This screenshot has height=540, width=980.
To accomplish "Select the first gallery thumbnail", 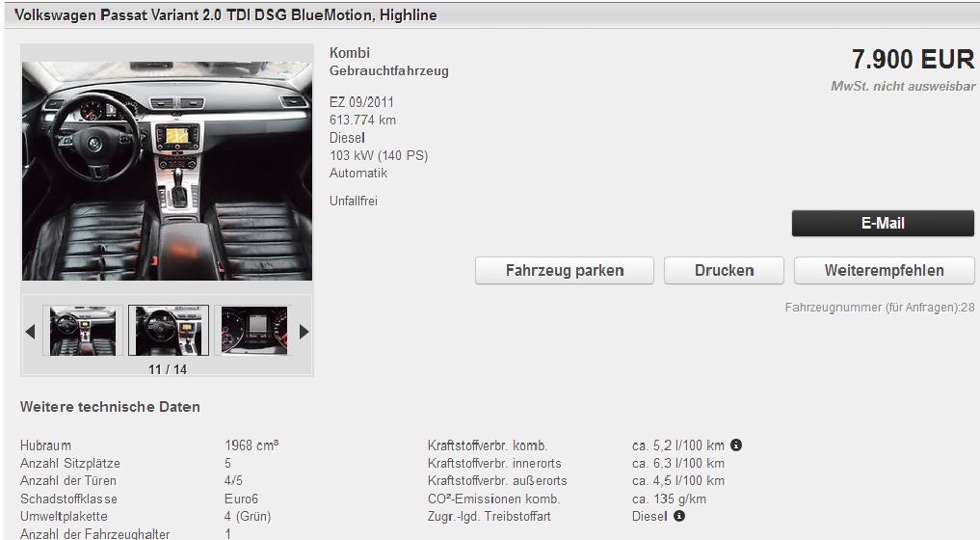I will click(83, 331).
